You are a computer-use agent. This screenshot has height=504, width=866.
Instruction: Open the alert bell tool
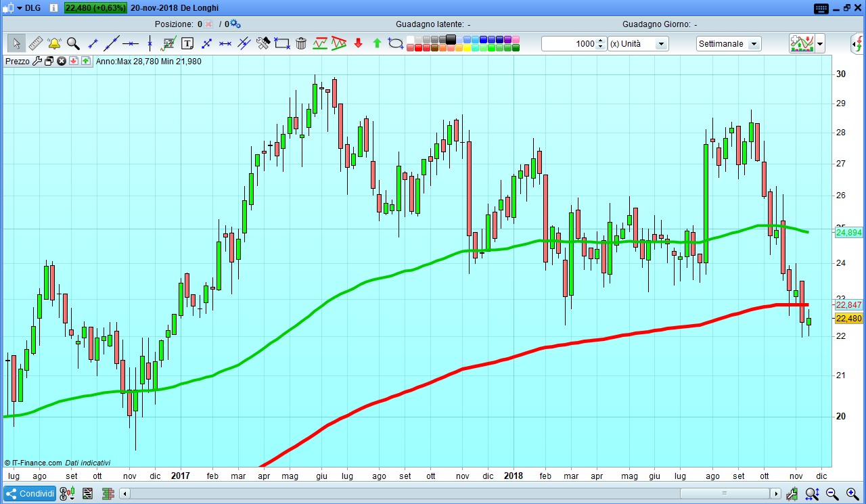point(54,44)
